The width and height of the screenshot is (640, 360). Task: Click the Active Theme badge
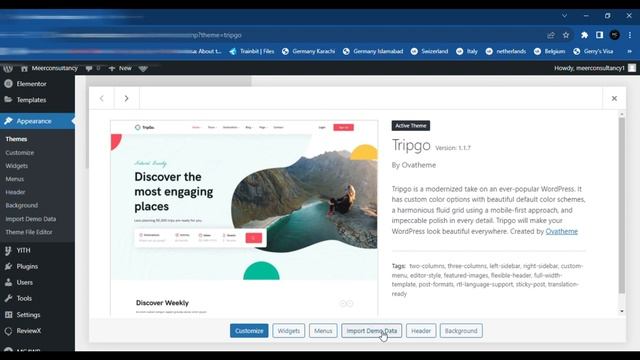coord(411,126)
